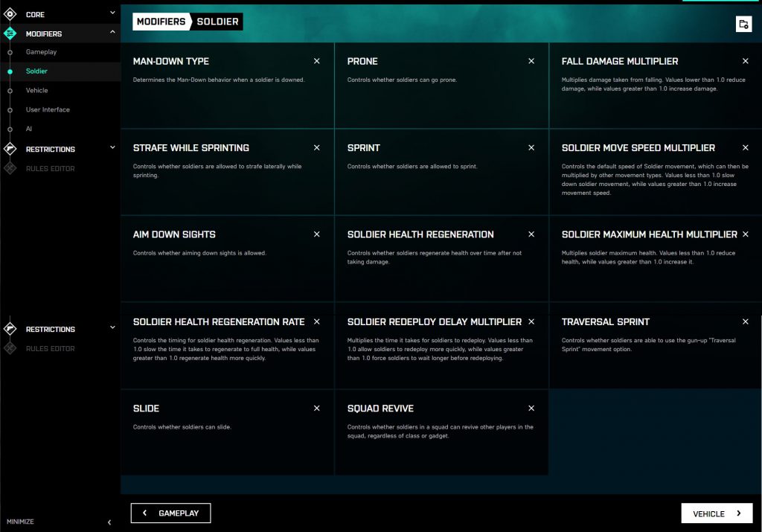Click the X icon on Squad Revive card
The image size is (762, 532).
[531, 408]
